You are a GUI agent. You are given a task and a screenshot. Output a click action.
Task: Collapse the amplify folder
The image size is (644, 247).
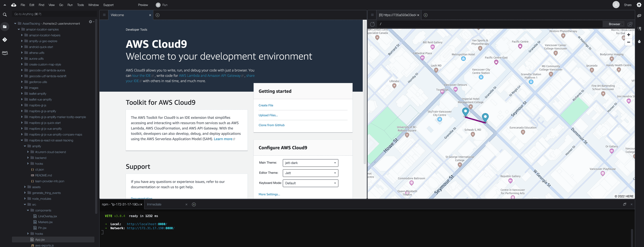[25, 146]
